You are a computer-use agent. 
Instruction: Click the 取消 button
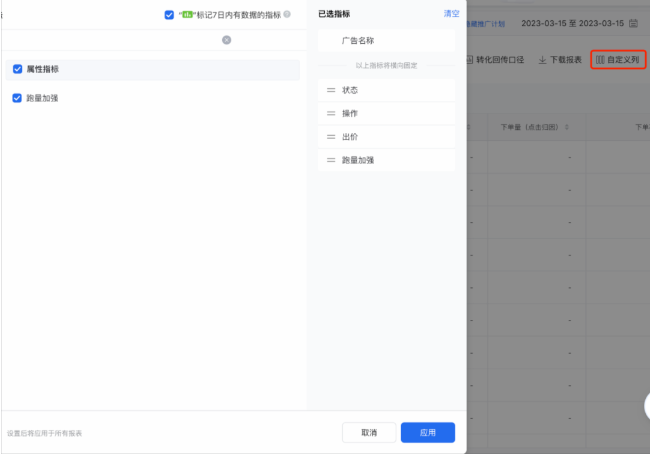click(x=369, y=432)
